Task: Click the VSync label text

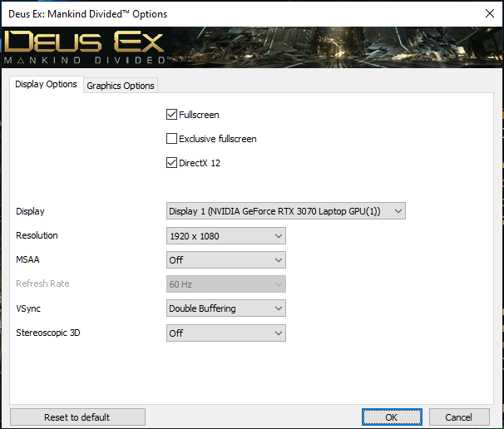Action: [x=28, y=308]
